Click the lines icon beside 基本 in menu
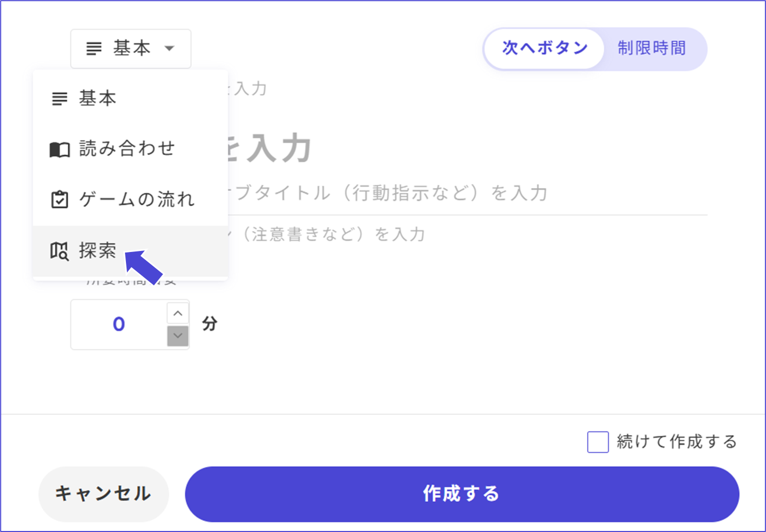Image resolution: width=766 pixels, height=532 pixels. coord(60,98)
